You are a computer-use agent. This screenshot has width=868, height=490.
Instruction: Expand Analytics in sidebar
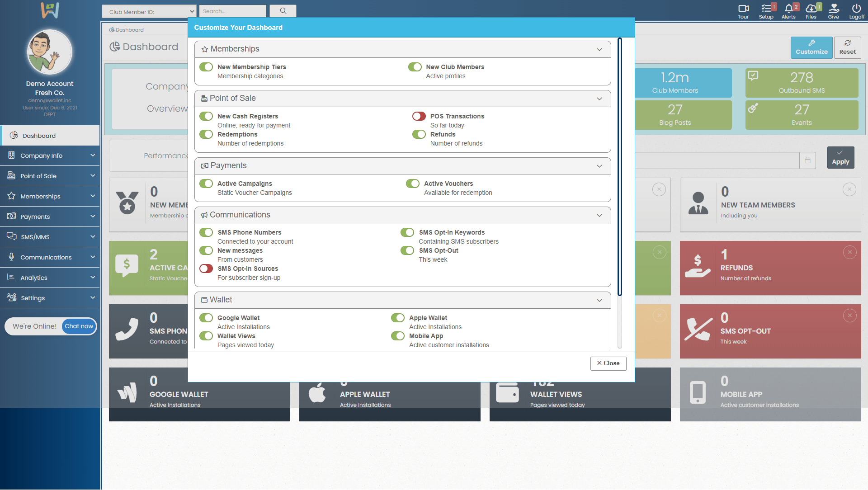pyautogui.click(x=50, y=278)
